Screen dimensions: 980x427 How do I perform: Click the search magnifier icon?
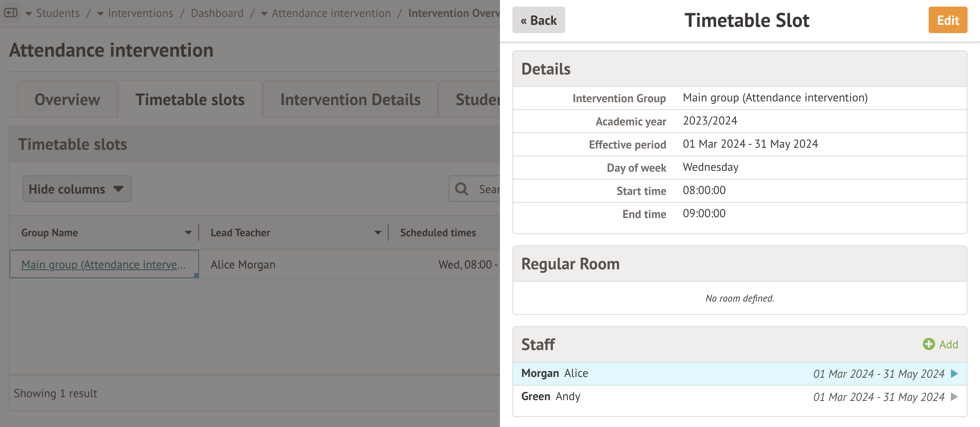(461, 189)
